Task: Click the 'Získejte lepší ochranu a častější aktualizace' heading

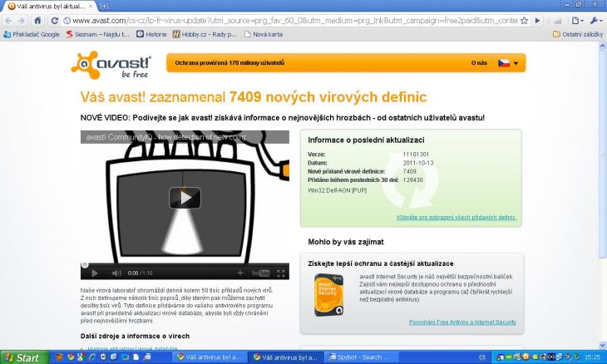Action: [x=381, y=263]
